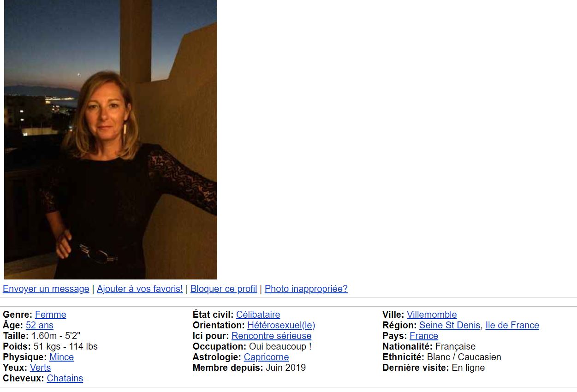Image resolution: width=577 pixels, height=392 pixels.
Task: Add profile via Ajouter à vos favoris
Action: [140, 289]
